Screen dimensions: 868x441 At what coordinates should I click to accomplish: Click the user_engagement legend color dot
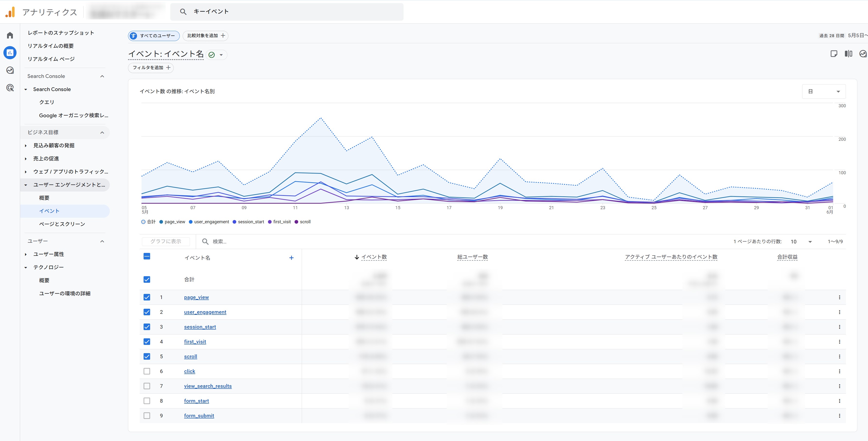pos(191,222)
